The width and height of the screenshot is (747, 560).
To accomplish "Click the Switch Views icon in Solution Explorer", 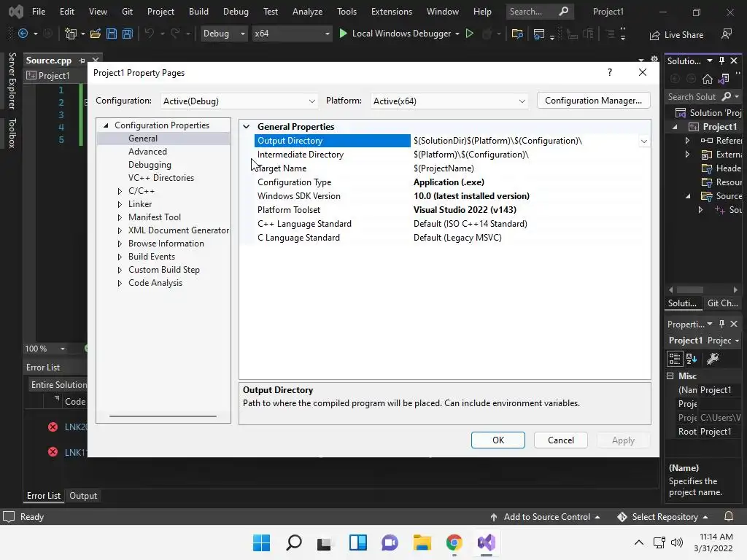I will pyautogui.click(x=724, y=79).
